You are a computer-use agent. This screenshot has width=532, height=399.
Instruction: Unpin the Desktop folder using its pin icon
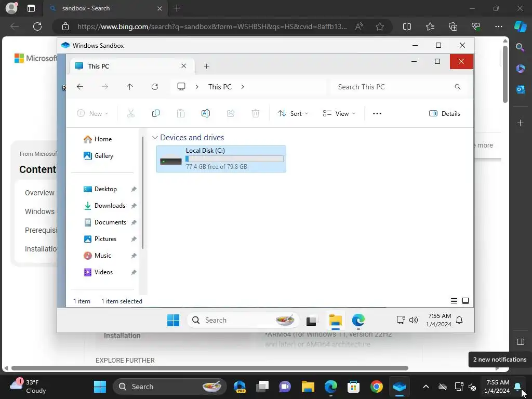(134, 189)
